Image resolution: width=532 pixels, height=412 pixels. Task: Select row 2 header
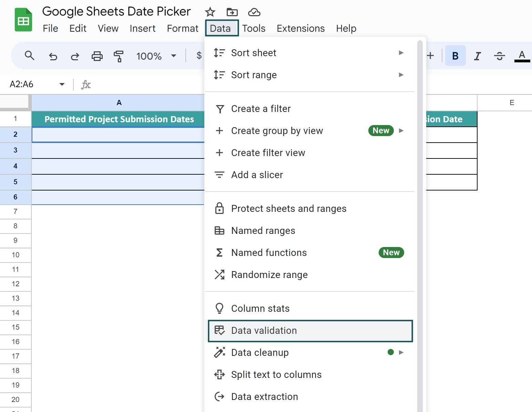(16, 134)
